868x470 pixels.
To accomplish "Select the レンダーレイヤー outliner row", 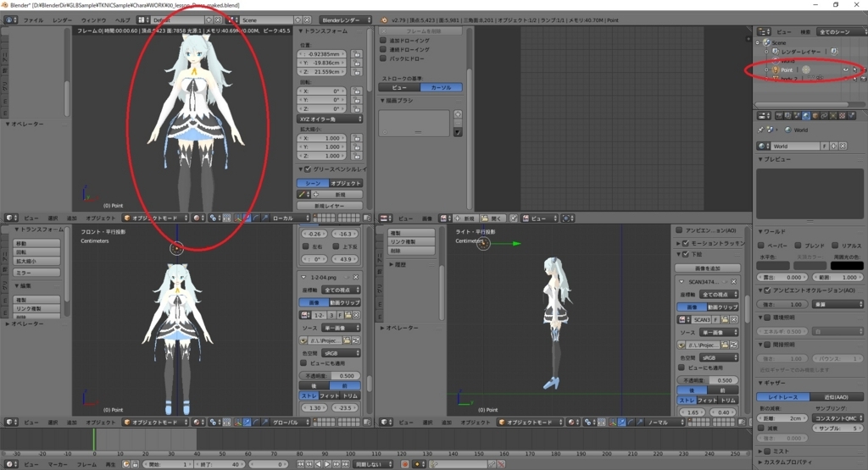I will 801,52.
